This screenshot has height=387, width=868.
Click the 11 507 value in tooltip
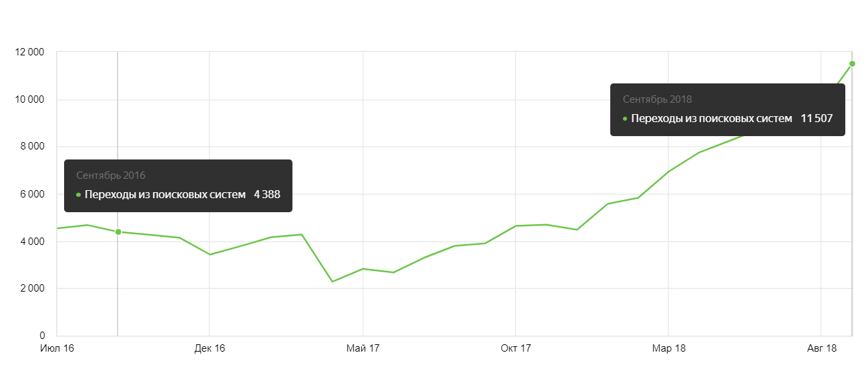(x=816, y=119)
